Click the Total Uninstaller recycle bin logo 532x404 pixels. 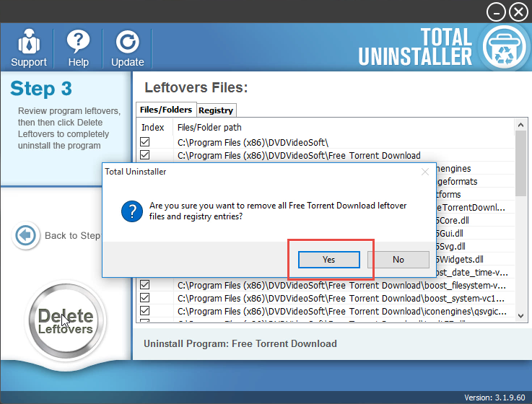point(505,47)
